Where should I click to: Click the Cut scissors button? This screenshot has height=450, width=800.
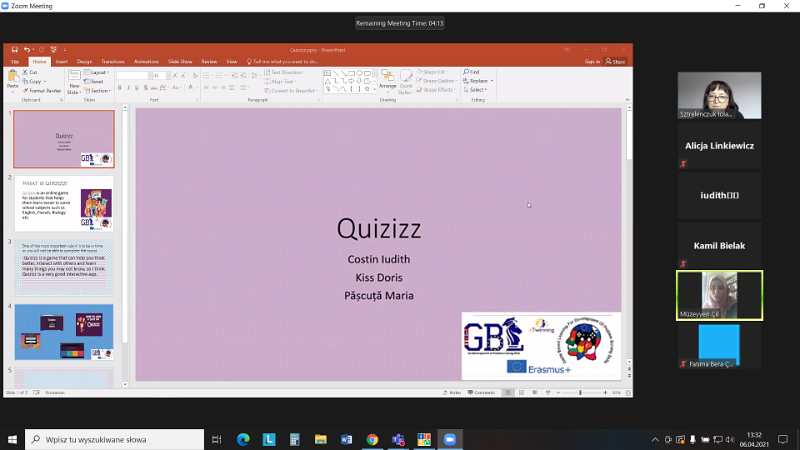[30, 72]
